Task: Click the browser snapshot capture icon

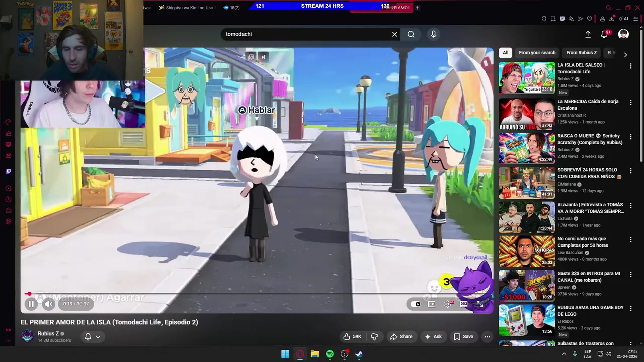Action: coord(553,19)
